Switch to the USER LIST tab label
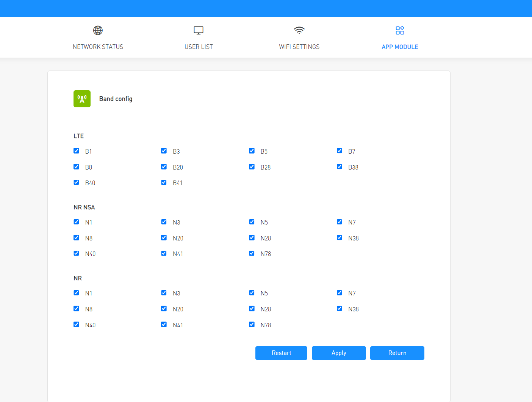Image resolution: width=532 pixels, height=402 pixels. tap(199, 47)
